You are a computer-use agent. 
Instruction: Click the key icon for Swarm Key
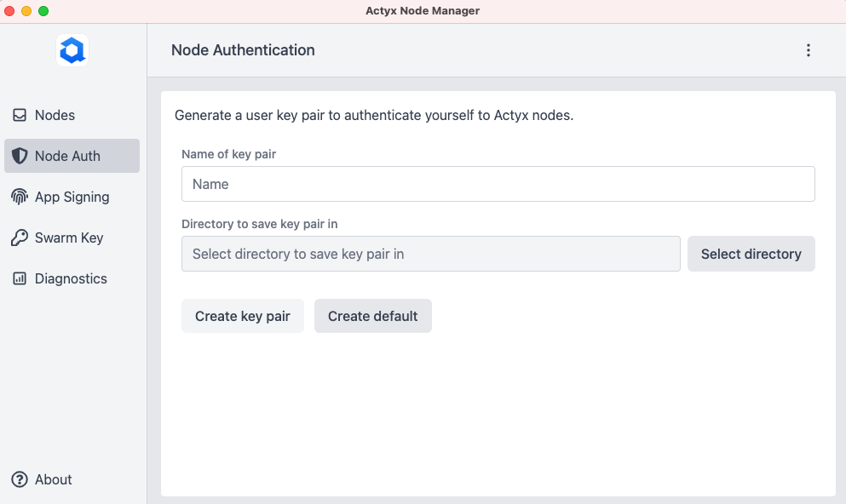tap(20, 238)
